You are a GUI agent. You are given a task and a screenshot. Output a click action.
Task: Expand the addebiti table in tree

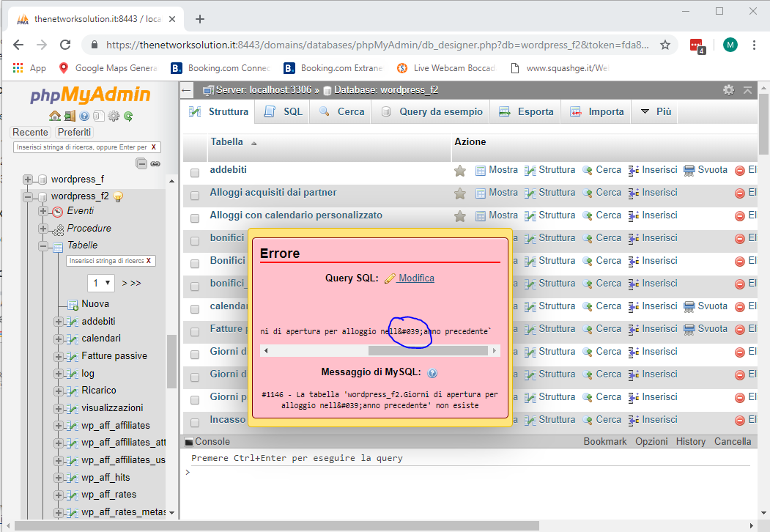(x=59, y=321)
